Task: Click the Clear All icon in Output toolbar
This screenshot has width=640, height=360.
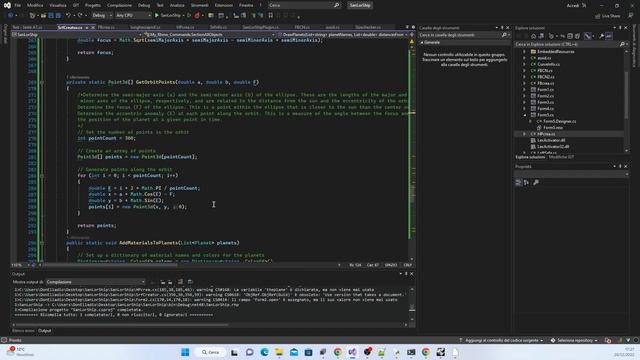Action: (180, 282)
